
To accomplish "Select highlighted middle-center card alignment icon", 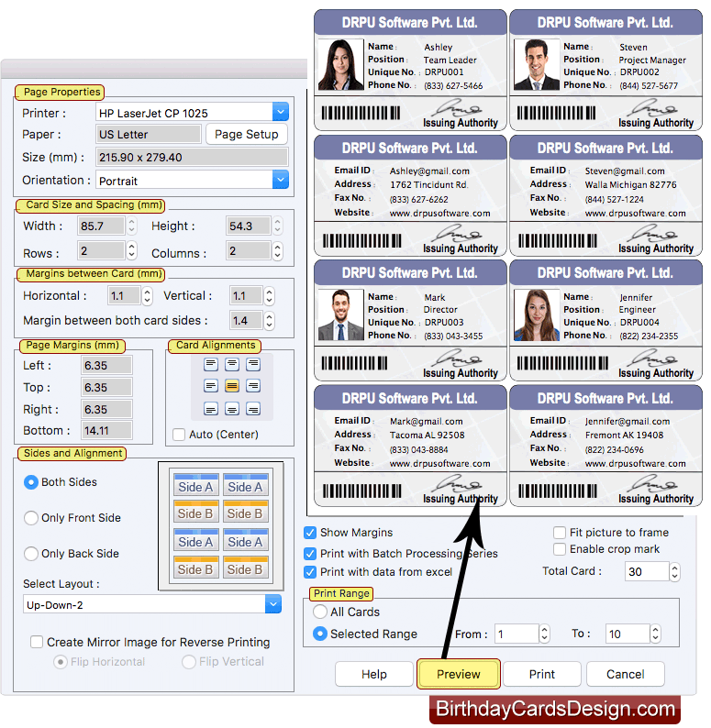I will point(232,386).
